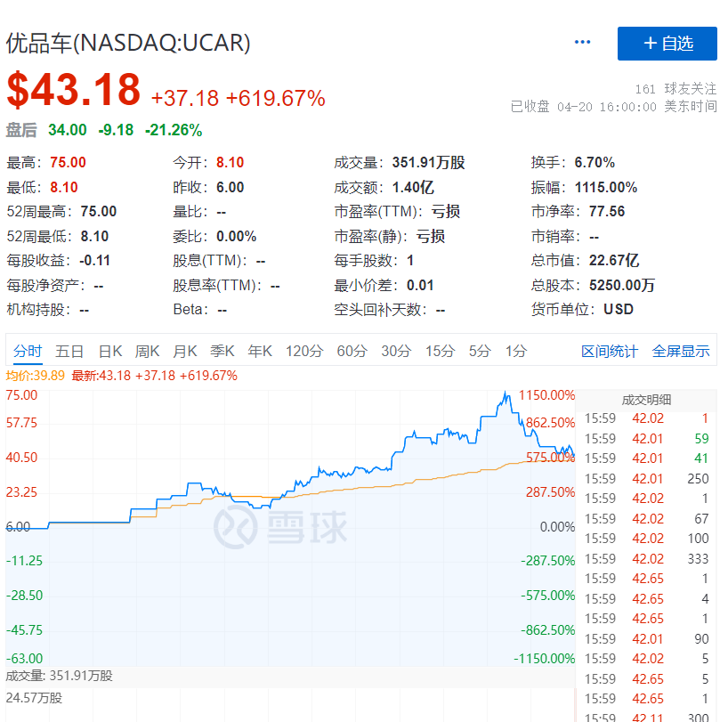The height and width of the screenshot is (722, 728).
Task: Switch to the 五日 five-day tab
Action: (69, 351)
